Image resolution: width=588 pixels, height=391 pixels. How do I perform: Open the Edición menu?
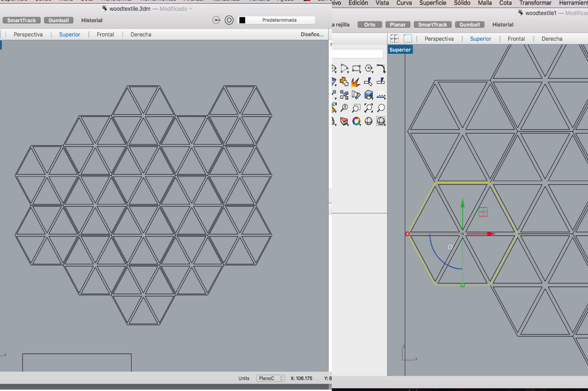click(358, 3)
